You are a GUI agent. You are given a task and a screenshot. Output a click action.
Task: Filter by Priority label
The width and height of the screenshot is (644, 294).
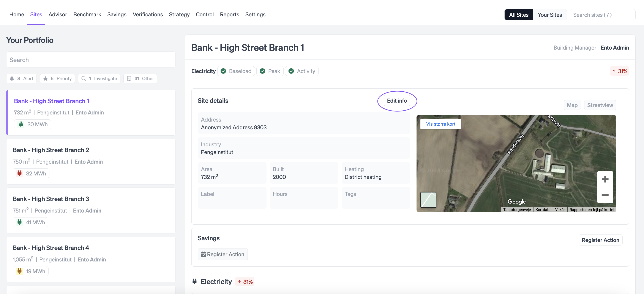(x=64, y=79)
